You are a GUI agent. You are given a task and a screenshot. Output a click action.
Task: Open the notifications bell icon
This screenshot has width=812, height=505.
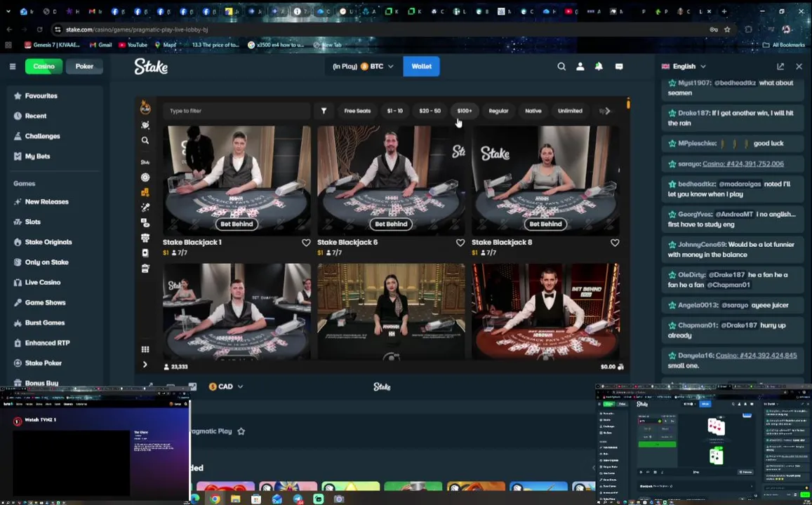(599, 66)
